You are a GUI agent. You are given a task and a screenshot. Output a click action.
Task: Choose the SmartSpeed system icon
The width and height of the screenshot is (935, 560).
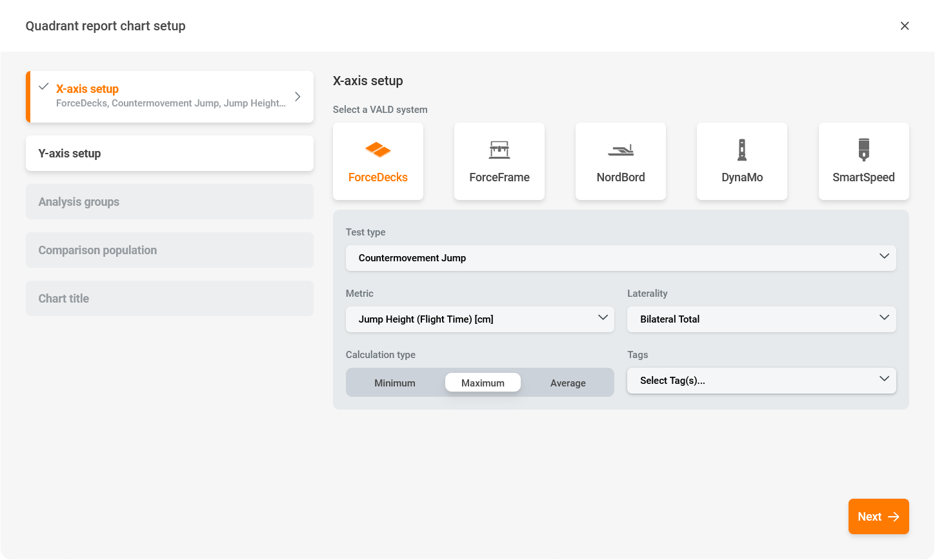coord(864,150)
